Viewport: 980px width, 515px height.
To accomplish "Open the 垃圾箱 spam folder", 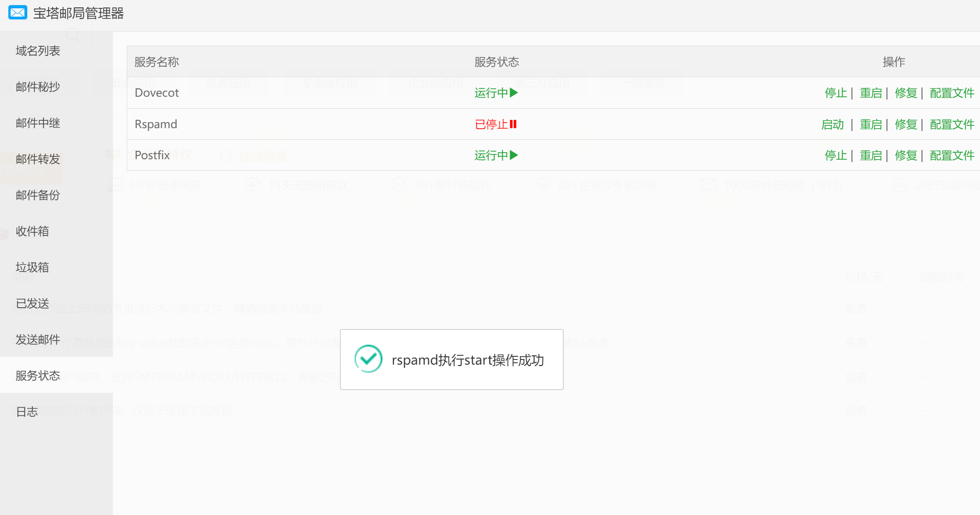I will click(32, 267).
